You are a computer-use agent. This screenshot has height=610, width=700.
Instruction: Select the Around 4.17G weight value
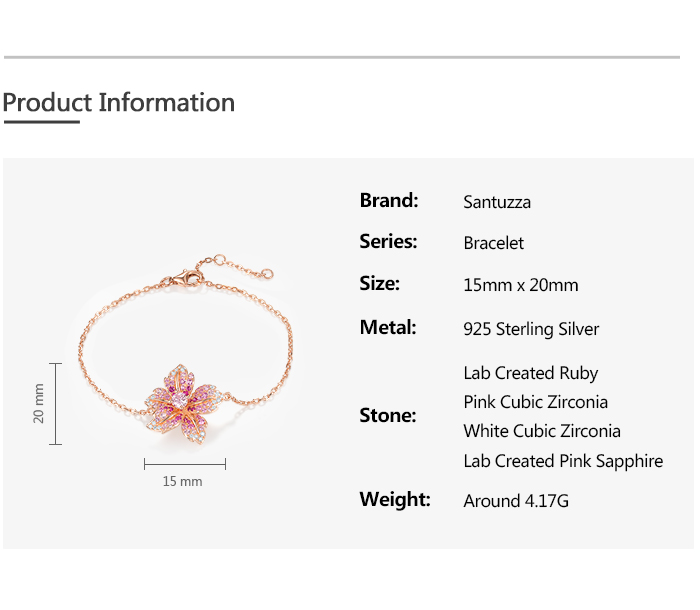[516, 501]
